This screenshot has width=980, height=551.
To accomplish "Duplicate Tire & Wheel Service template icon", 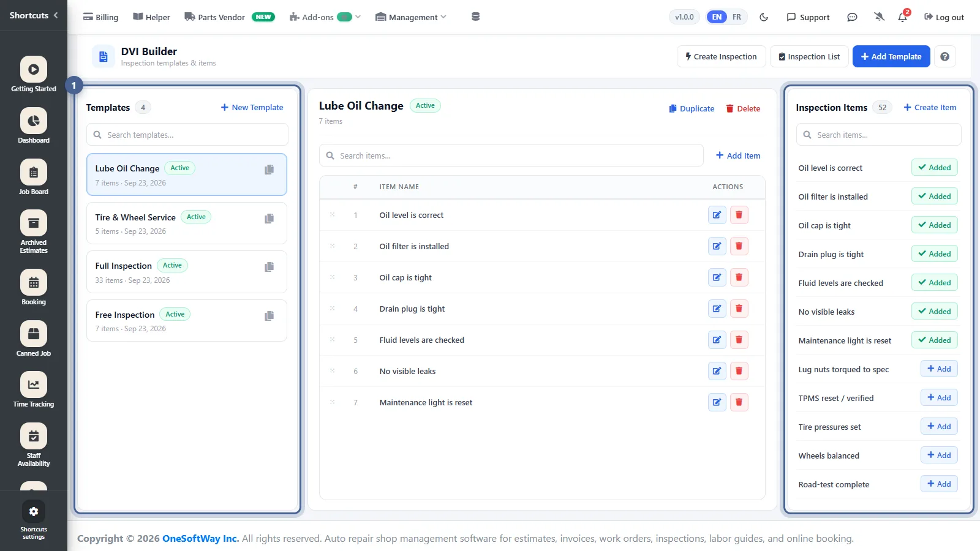I will 269,219.
